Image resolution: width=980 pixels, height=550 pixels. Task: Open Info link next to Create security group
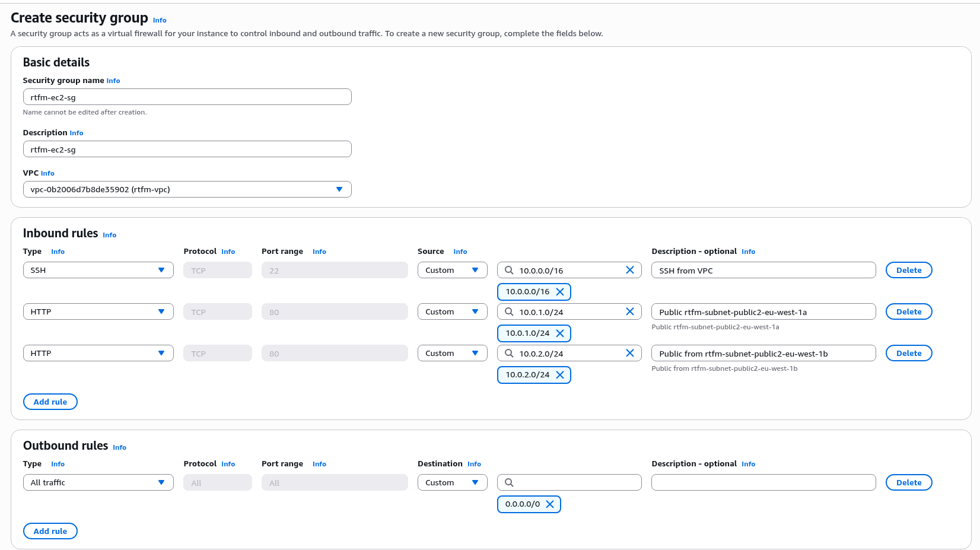160,20
